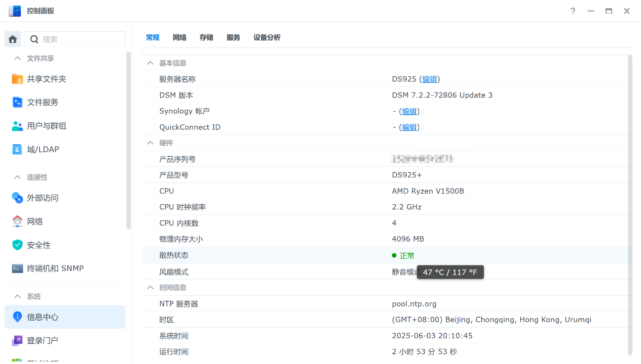Click 编辑 link for QuickConnect ID
This screenshot has width=641, height=364.
click(409, 127)
